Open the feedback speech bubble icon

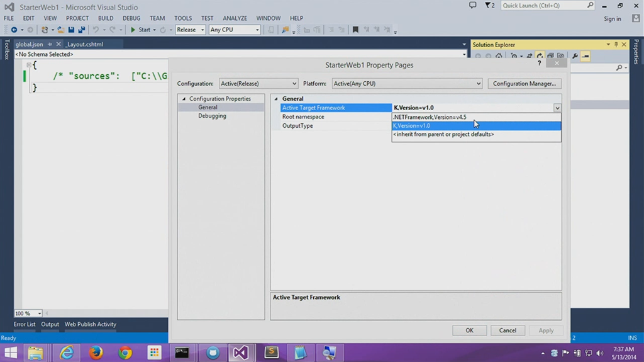pyautogui.click(x=473, y=5)
